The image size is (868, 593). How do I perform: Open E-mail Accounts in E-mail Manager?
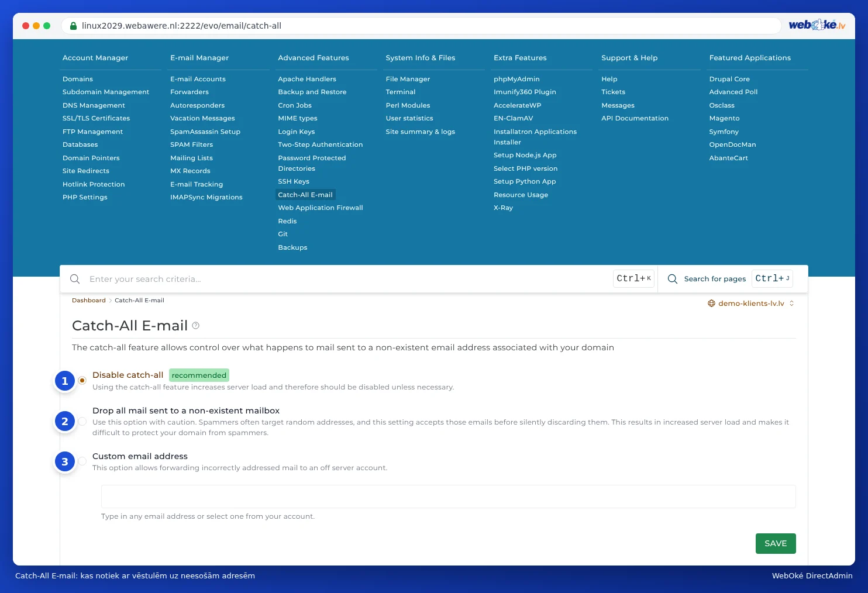pos(198,79)
